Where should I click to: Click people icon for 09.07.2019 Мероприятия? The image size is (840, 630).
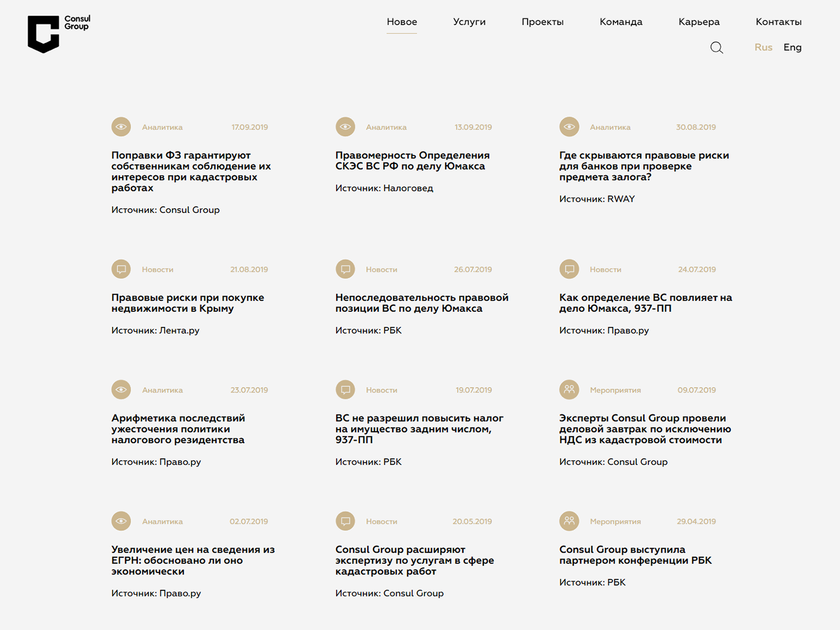[569, 390]
